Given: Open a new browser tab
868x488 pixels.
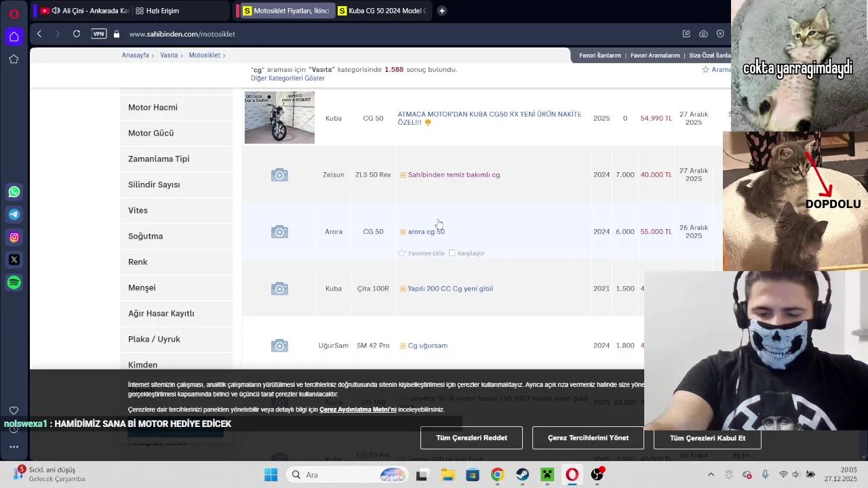Looking at the screenshot, I should [441, 11].
